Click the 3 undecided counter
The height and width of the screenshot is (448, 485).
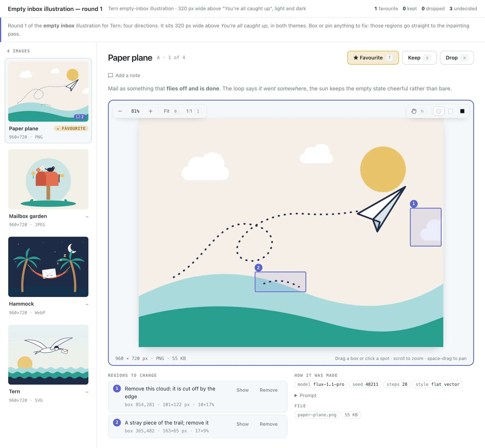(463, 8)
